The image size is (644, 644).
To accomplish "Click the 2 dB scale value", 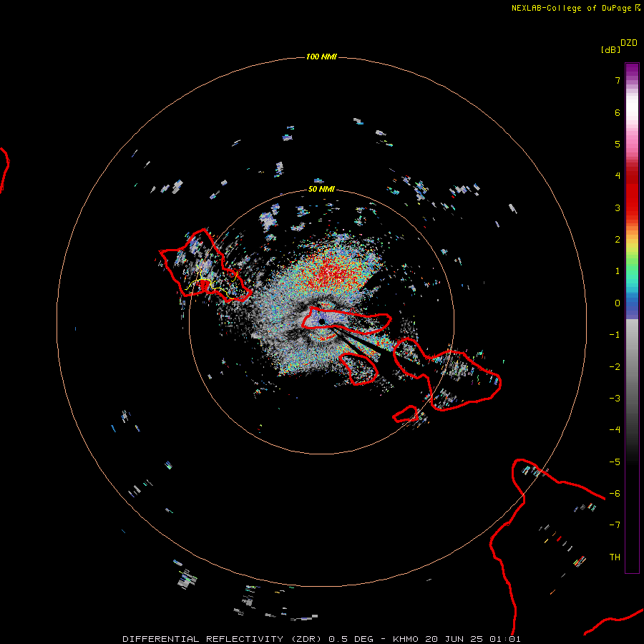I will (x=618, y=239).
